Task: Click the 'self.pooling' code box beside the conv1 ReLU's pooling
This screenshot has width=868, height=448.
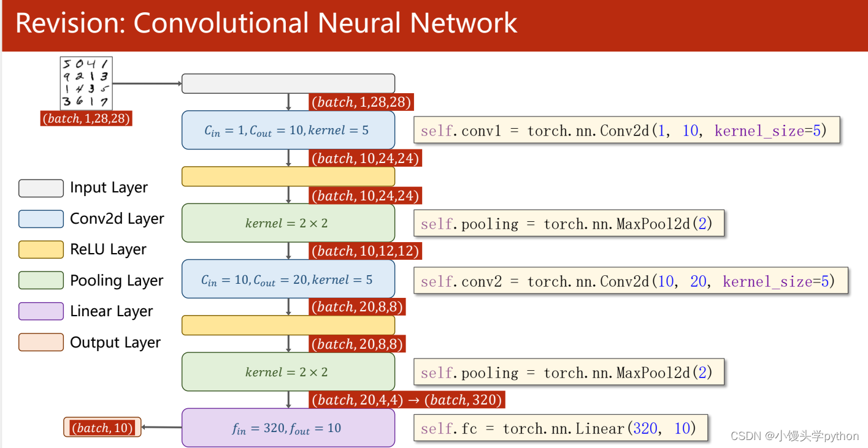Action: (x=569, y=224)
